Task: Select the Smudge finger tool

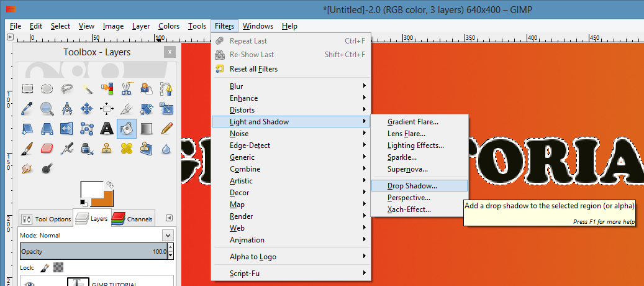Action: 27,168
